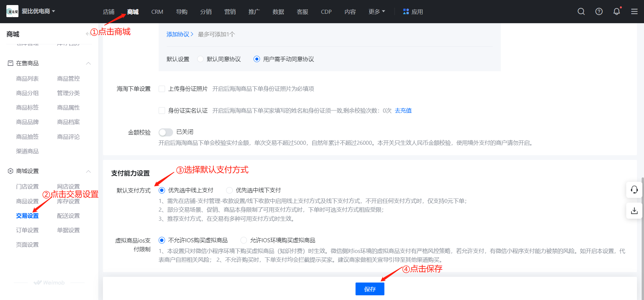644x300 pixels.
Task: Open 商品属性 in sidebar
Action: 68,108
